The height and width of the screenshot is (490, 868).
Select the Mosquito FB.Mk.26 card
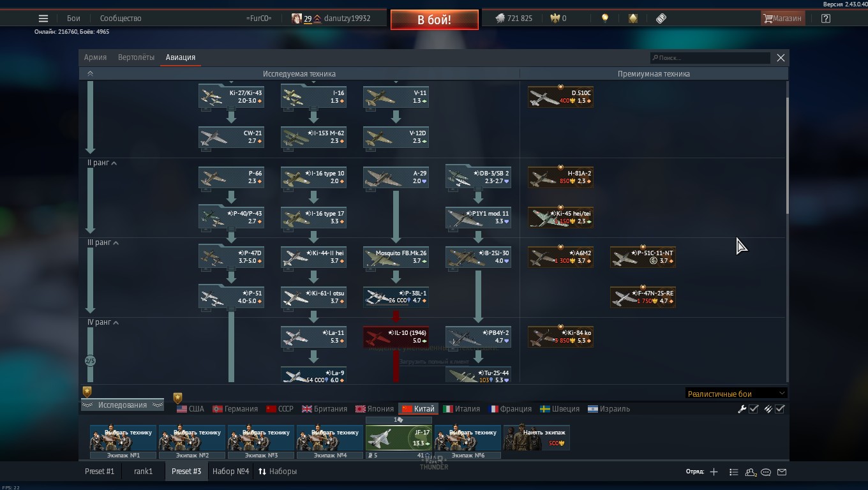pos(396,258)
